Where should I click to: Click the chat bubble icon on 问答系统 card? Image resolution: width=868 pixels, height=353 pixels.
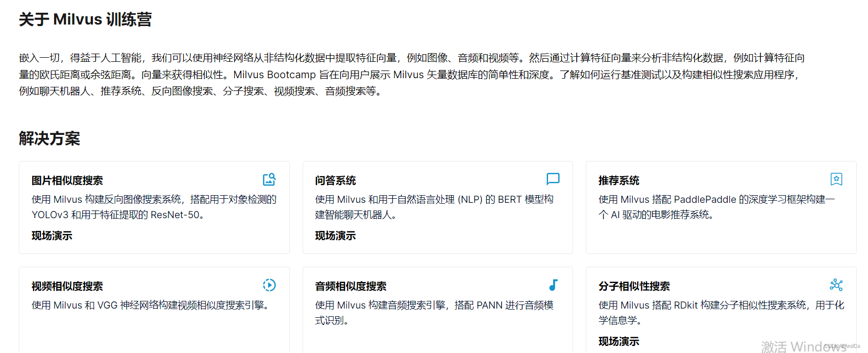[x=553, y=179]
